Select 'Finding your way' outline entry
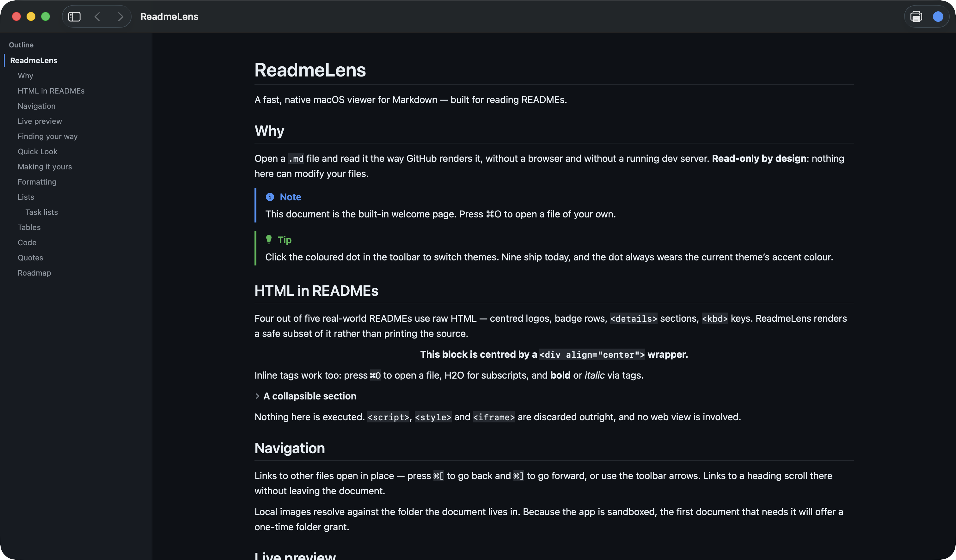The width and height of the screenshot is (956, 560). [x=47, y=136]
